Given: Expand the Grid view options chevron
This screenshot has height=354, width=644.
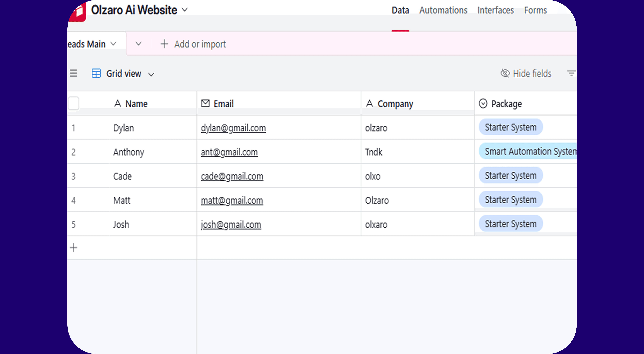Looking at the screenshot, I should point(151,74).
